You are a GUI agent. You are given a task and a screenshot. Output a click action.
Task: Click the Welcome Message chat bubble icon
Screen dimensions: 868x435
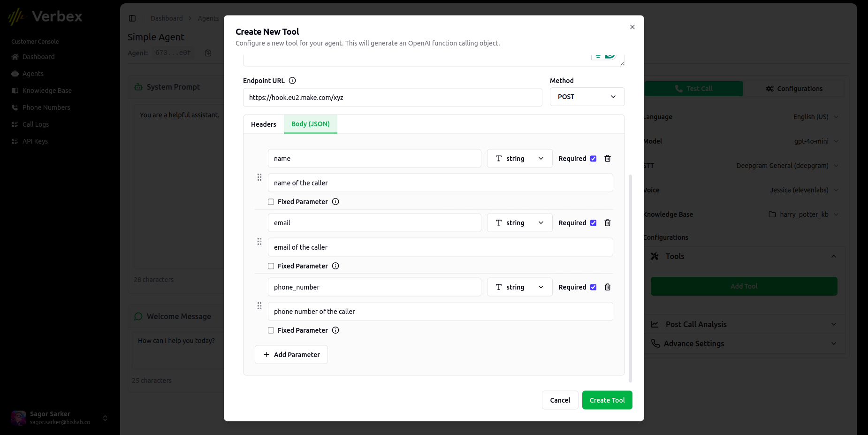click(138, 316)
